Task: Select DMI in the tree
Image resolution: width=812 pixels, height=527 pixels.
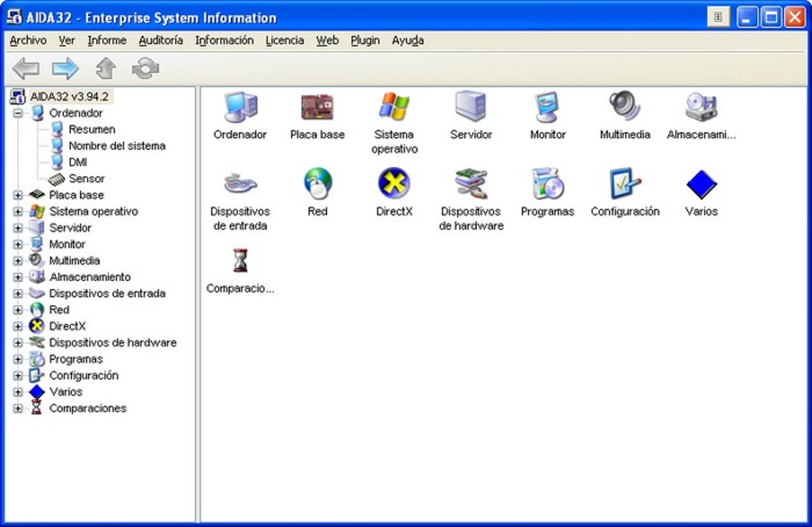Action: point(78,162)
